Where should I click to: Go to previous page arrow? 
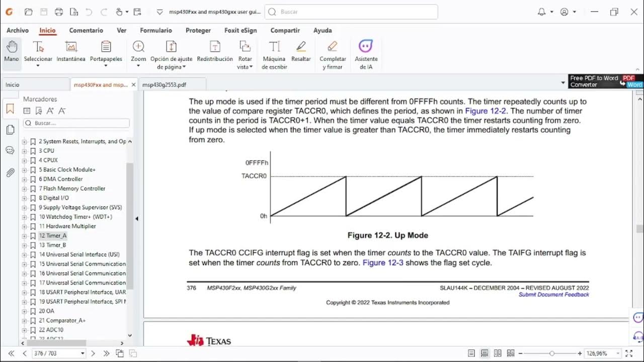point(25,353)
